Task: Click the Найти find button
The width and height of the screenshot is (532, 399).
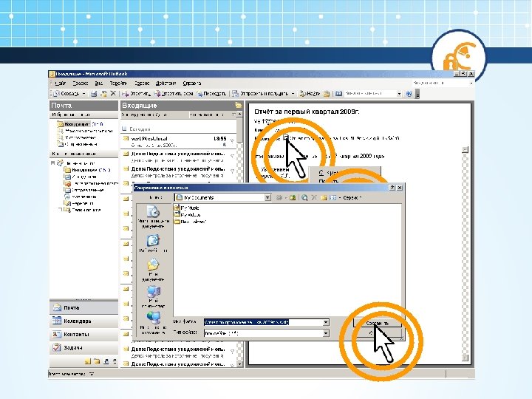Action: pos(310,94)
